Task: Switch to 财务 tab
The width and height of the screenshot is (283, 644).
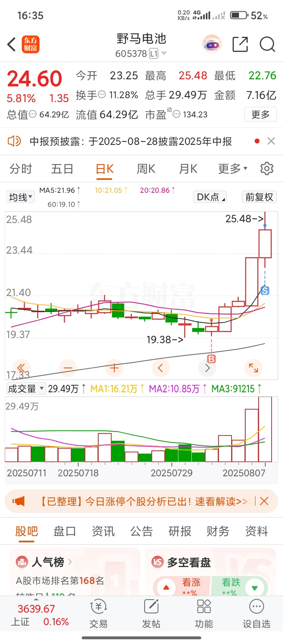Action: [218, 531]
